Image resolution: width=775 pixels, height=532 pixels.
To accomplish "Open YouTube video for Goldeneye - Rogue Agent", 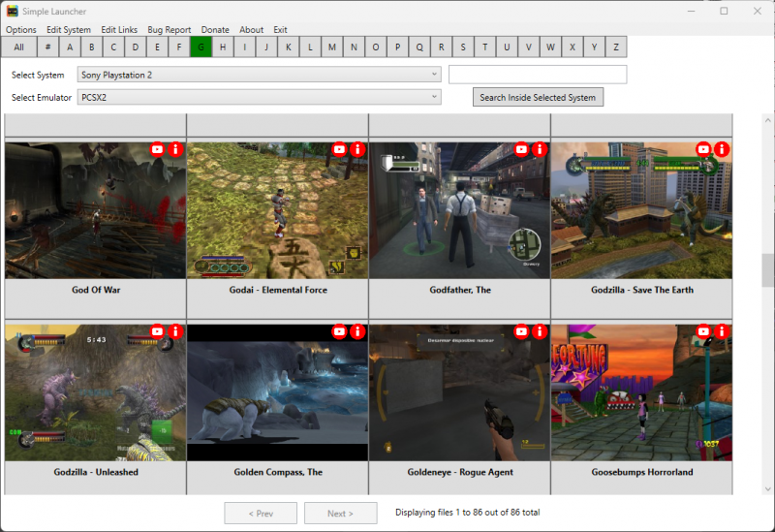I will 521,331.
